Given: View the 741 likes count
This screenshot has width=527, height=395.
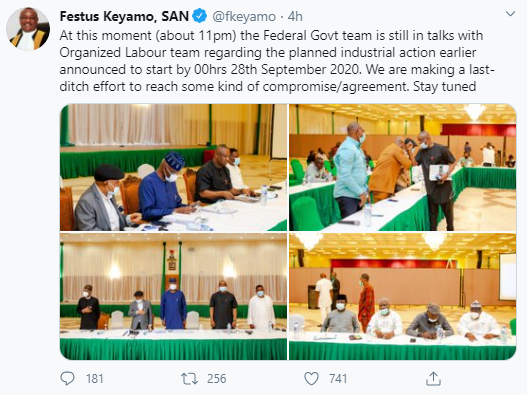Looking at the screenshot, I should [338, 379].
